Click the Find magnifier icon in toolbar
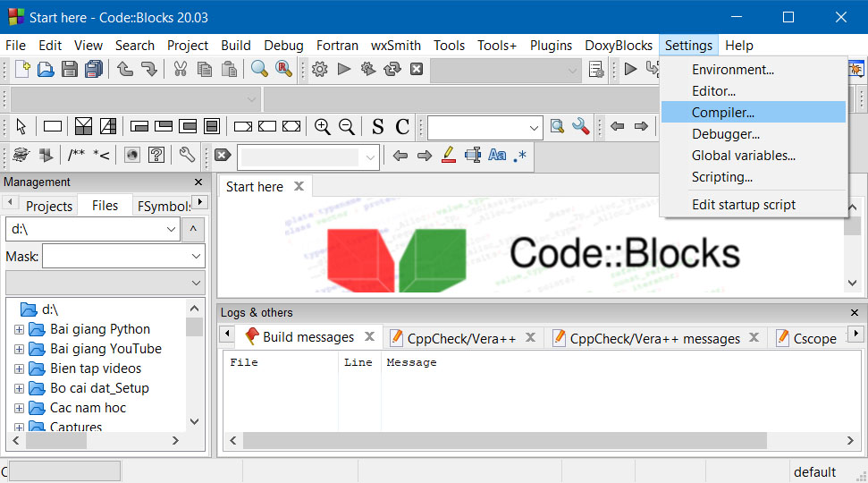This screenshot has width=868, height=483. tap(259, 69)
